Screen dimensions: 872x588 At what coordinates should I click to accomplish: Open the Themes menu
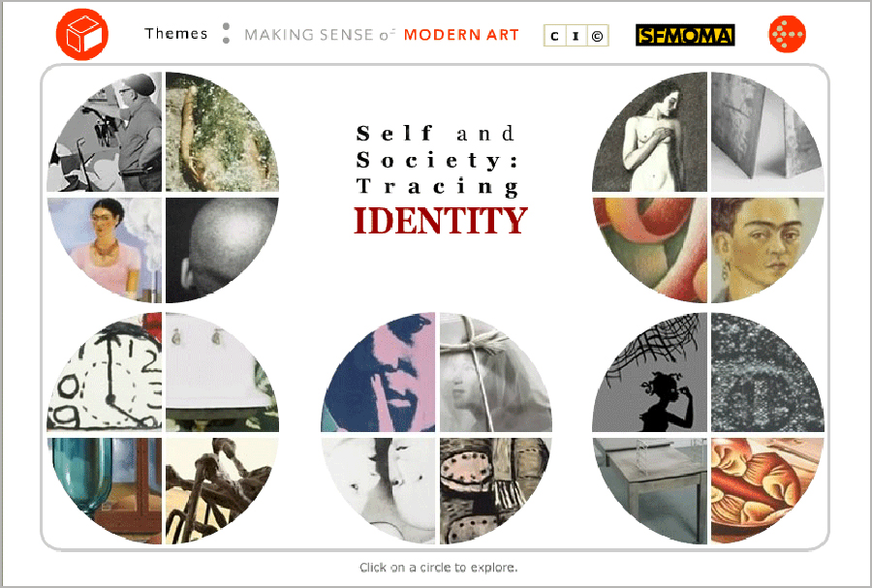tap(175, 34)
